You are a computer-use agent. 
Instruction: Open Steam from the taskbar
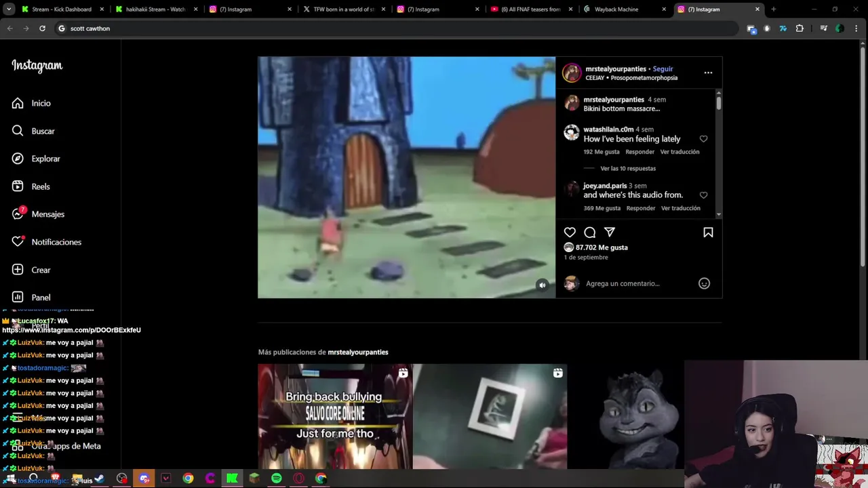click(x=100, y=479)
